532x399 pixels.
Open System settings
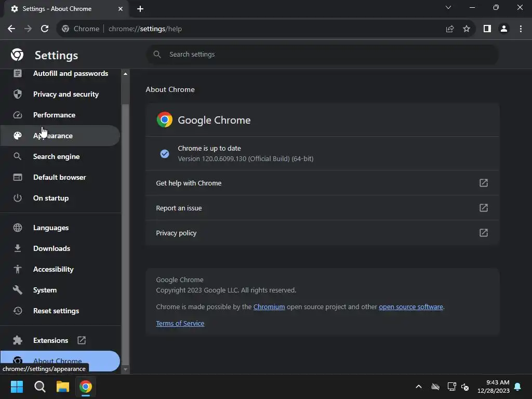60,290
